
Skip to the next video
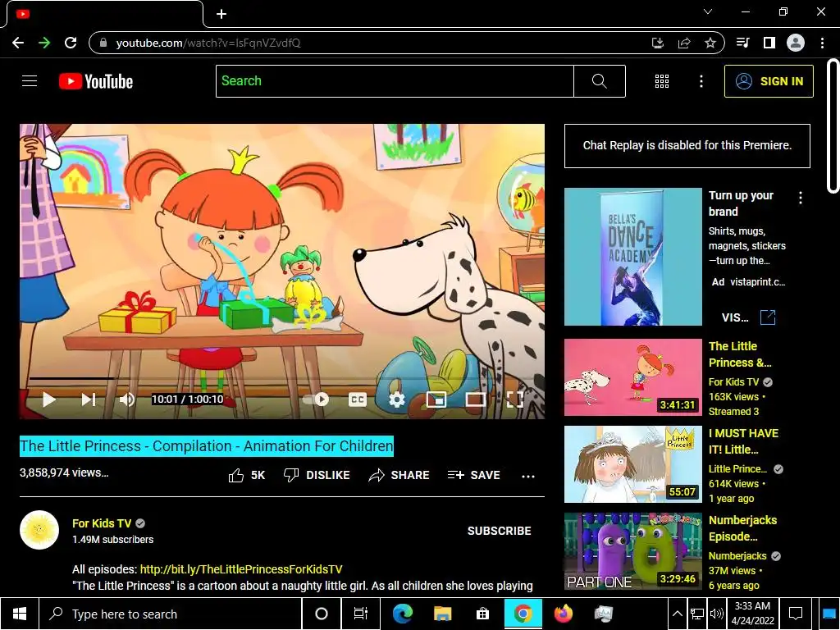(89, 399)
